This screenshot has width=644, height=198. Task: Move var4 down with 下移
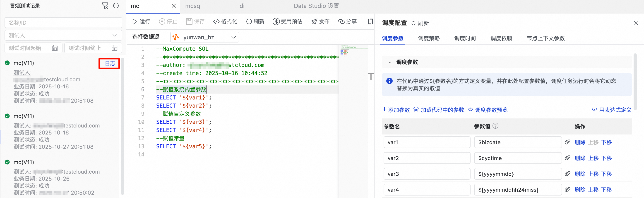tap(606, 190)
